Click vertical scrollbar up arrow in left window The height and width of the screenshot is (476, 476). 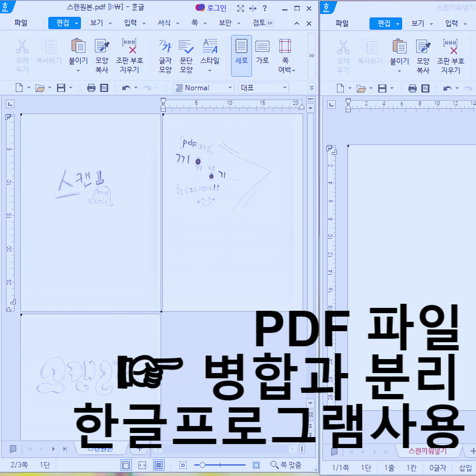tap(310, 108)
